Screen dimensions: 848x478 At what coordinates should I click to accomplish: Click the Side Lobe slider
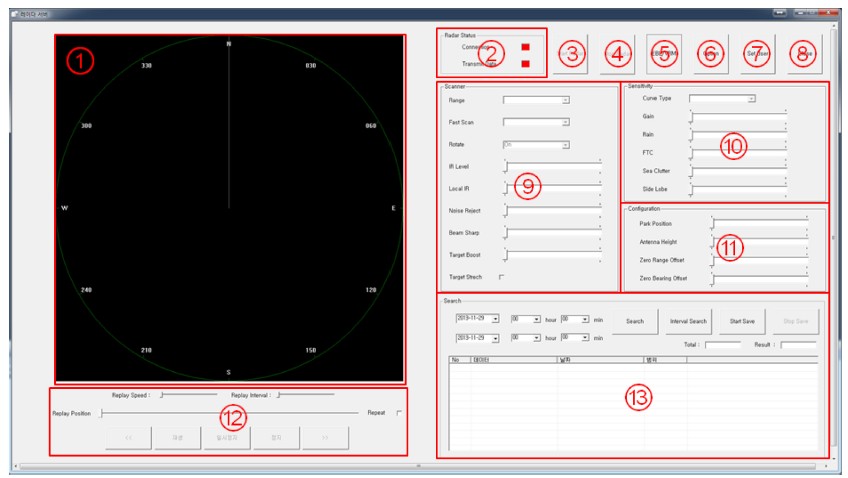tap(738, 189)
